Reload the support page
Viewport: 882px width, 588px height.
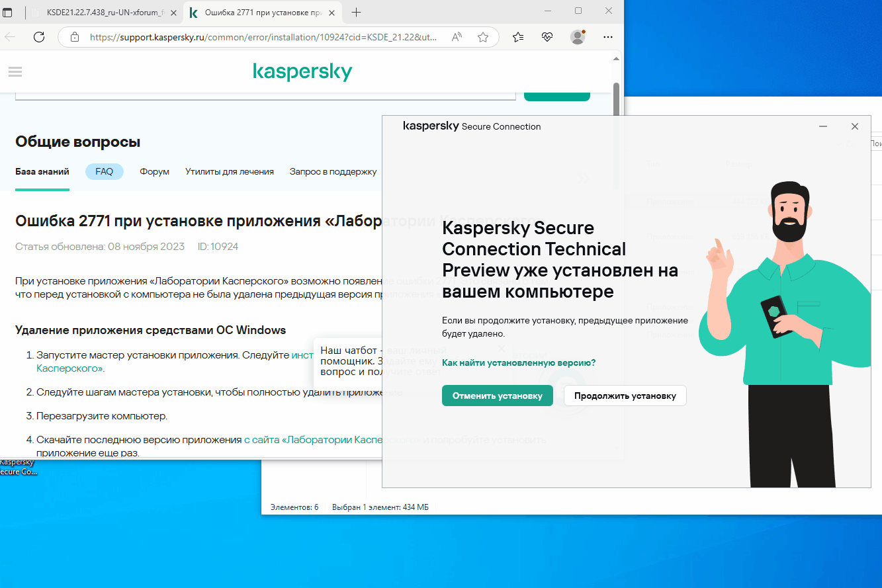pyautogui.click(x=38, y=37)
